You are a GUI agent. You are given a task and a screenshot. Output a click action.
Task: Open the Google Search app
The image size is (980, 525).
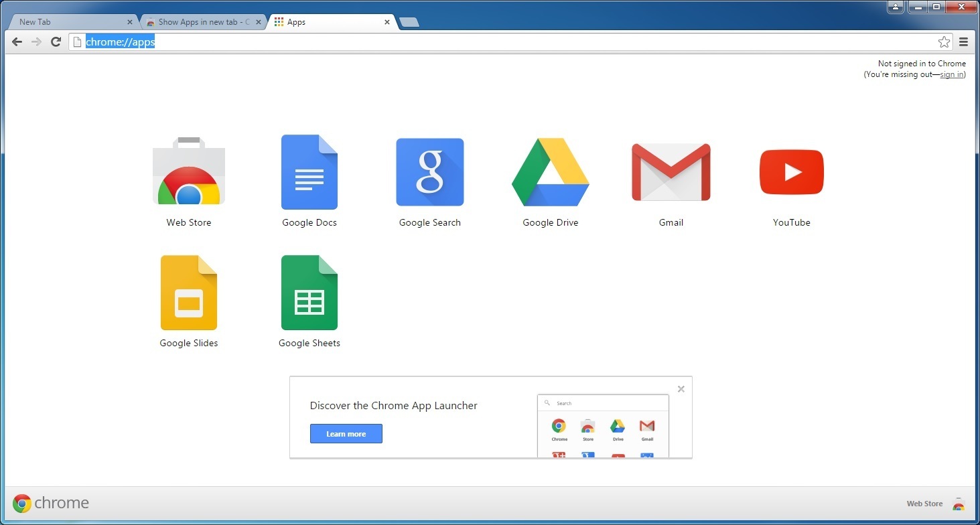click(x=430, y=172)
